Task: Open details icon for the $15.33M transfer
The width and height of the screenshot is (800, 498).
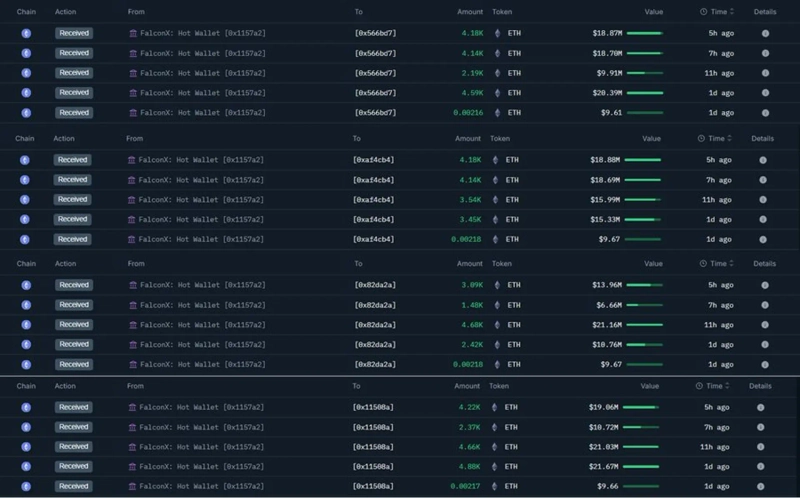Action: [x=763, y=219]
